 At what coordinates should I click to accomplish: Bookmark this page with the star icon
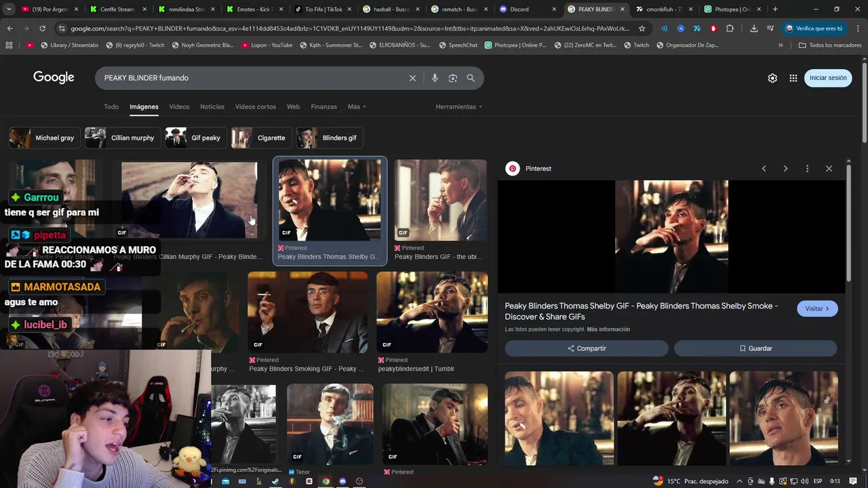642,28
